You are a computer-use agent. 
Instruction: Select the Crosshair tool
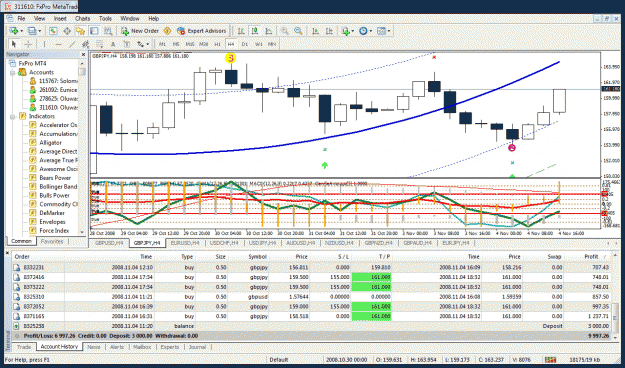click(x=28, y=44)
